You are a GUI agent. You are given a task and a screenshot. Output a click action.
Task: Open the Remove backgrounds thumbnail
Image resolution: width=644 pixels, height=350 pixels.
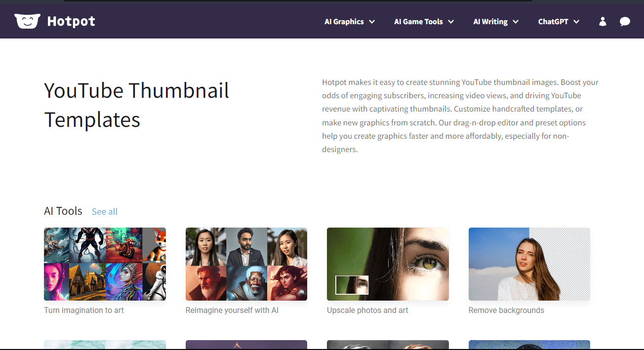(529, 264)
